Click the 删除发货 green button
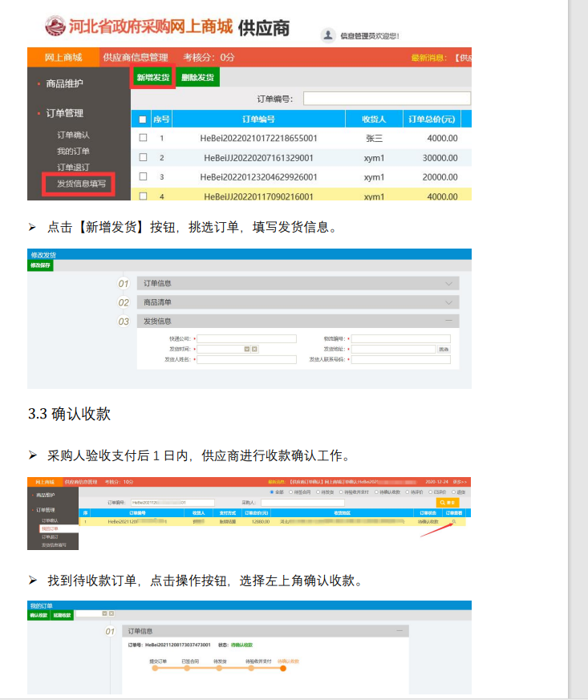Viewport: 588px width, 700px height. click(x=197, y=77)
